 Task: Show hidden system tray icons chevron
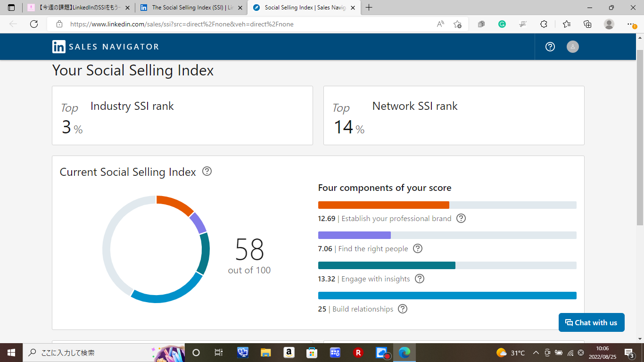click(x=536, y=353)
